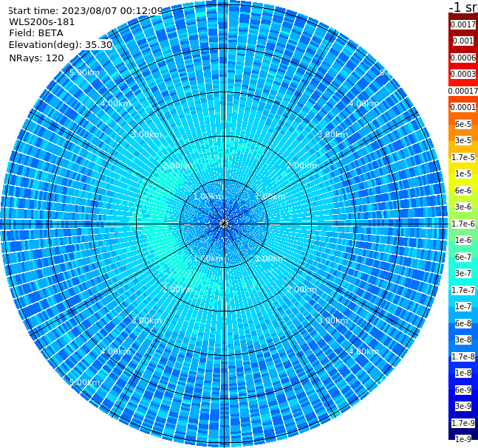Click the 3e-7 colorbar label

(463, 273)
